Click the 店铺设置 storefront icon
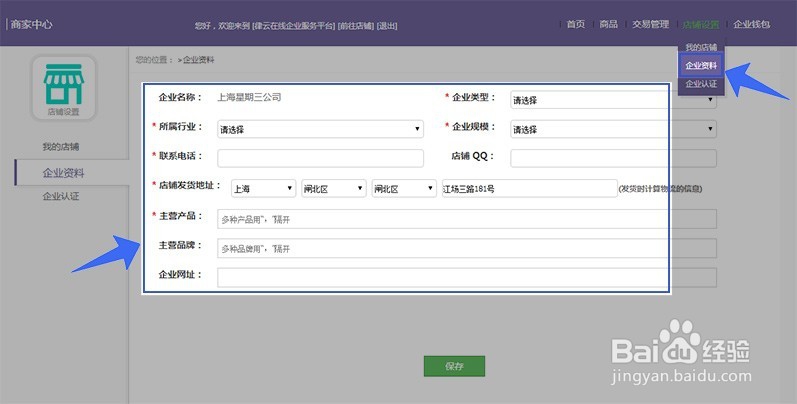Image resolution: width=797 pixels, height=404 pixels. click(x=64, y=88)
